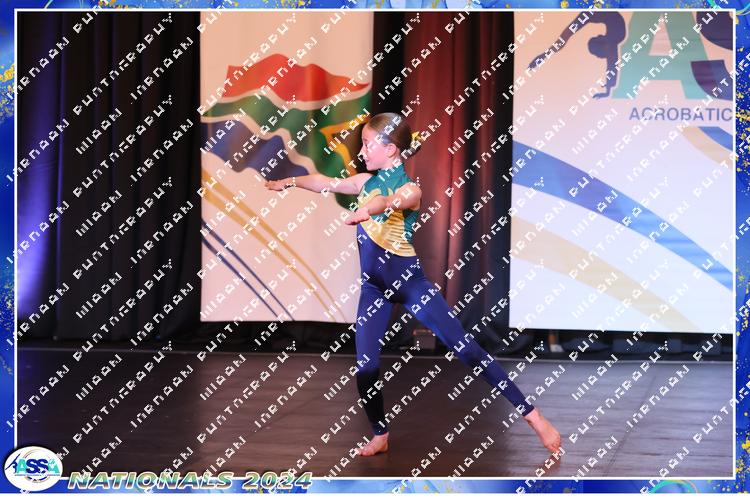Image resolution: width=750 pixels, height=500 pixels.
Task: Click the ASSA logo badge
Action: tap(32, 467)
